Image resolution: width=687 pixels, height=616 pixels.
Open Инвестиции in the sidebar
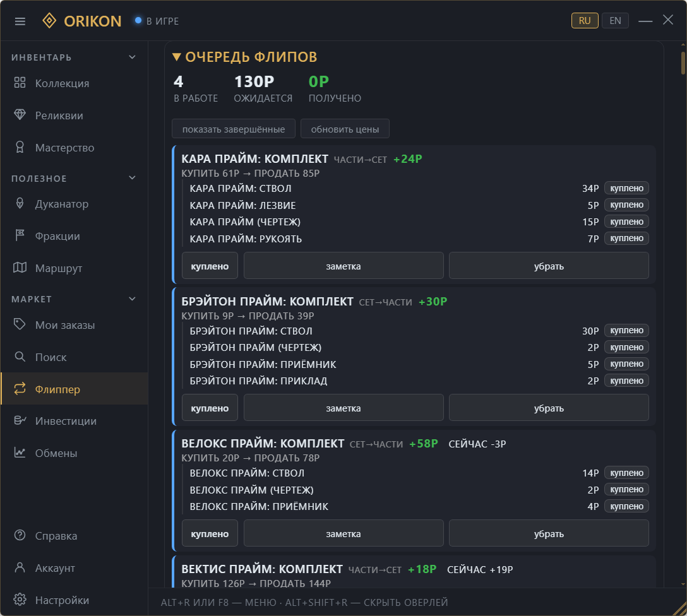point(75,421)
